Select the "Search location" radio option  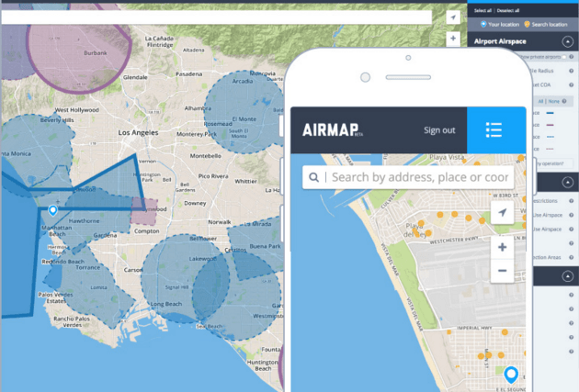click(528, 24)
